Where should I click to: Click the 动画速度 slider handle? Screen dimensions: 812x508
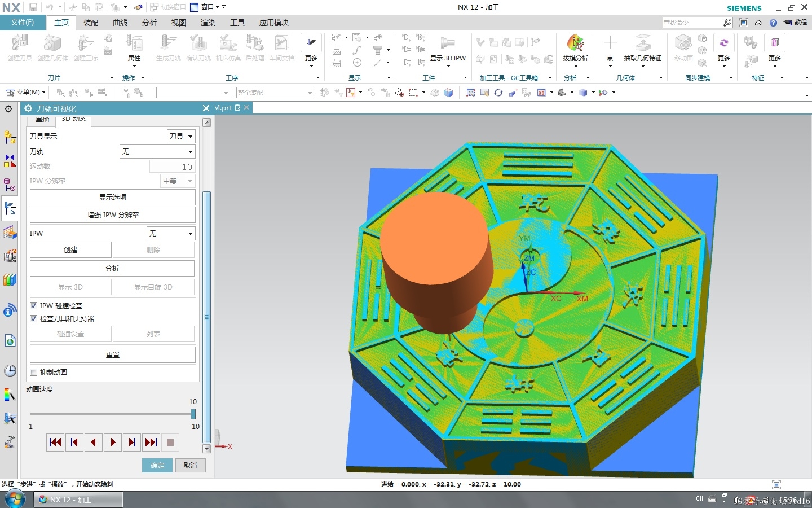193,414
